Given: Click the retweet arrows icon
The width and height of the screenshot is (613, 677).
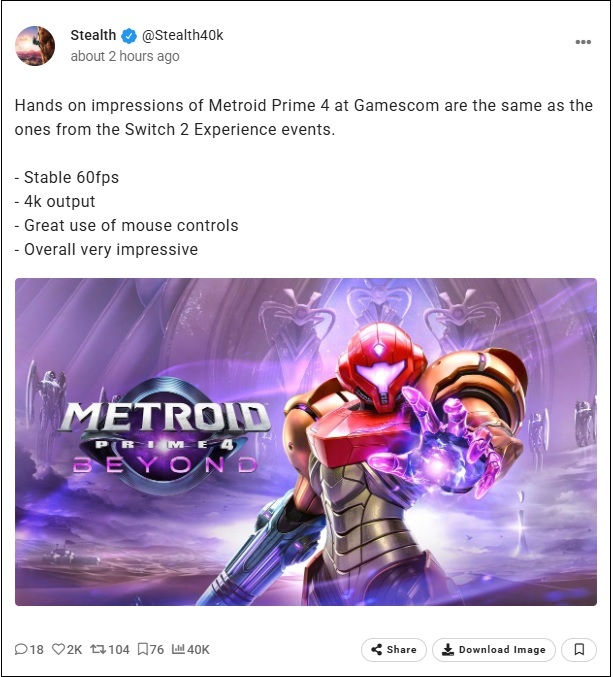Looking at the screenshot, I should (98, 649).
